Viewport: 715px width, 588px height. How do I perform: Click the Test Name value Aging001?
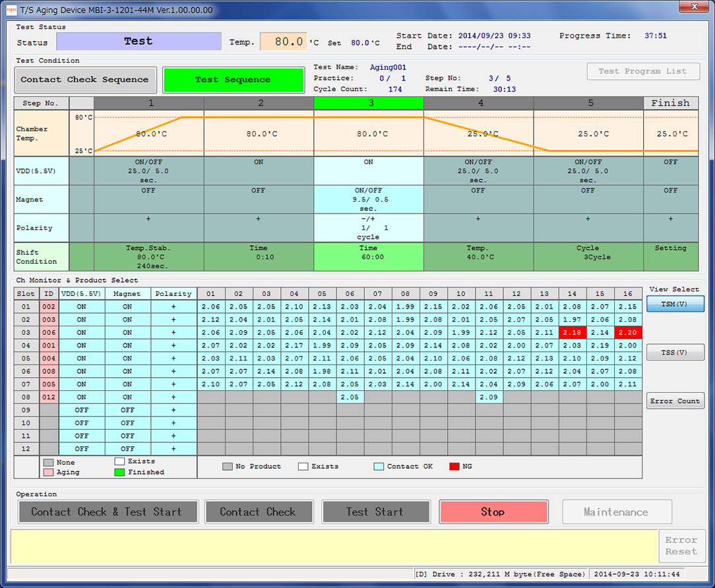(388, 67)
